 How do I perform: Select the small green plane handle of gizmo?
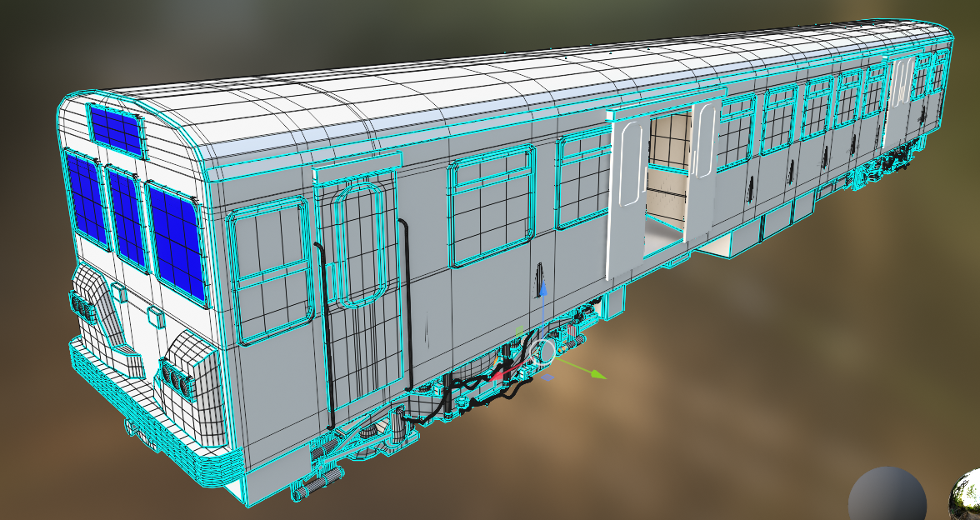519,332
